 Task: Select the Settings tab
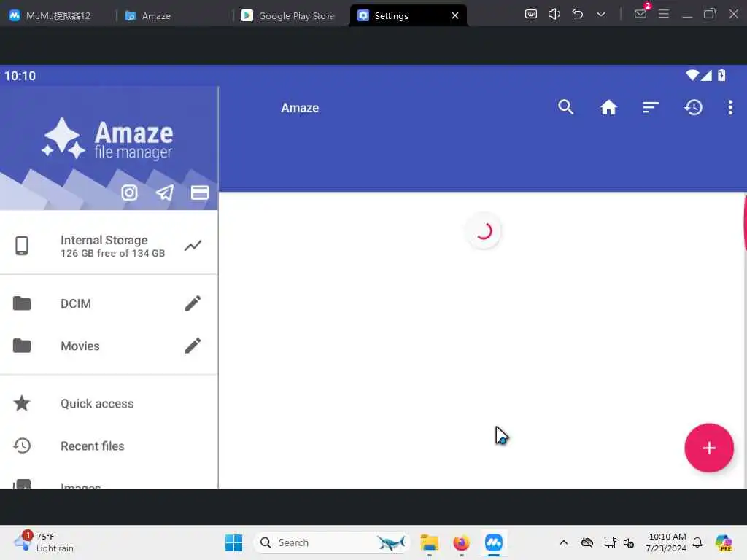coord(408,16)
